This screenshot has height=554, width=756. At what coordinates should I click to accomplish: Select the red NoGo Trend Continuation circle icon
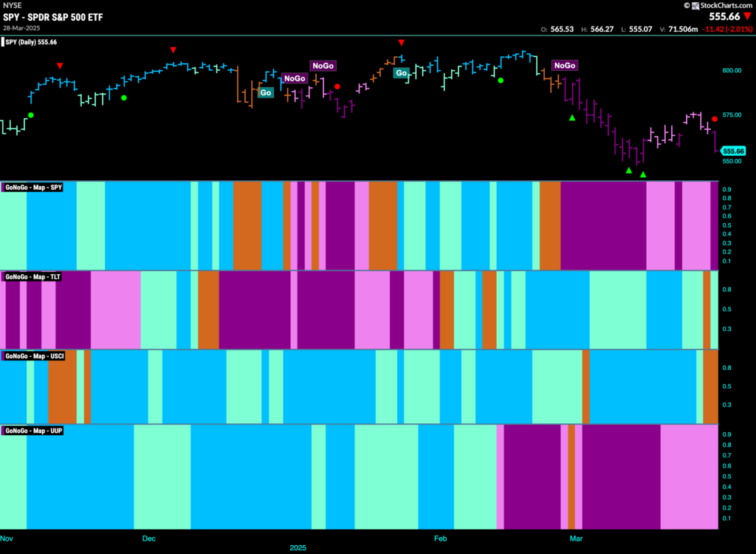coord(338,86)
